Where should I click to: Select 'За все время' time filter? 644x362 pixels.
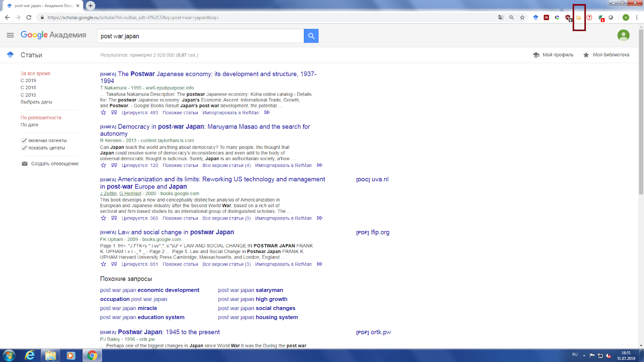(35, 74)
